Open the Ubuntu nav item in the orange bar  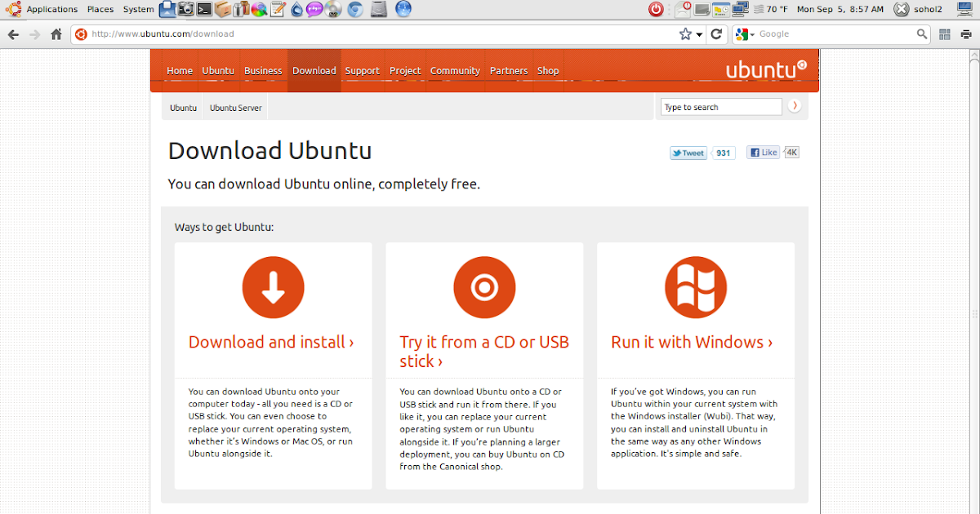[x=218, y=71]
